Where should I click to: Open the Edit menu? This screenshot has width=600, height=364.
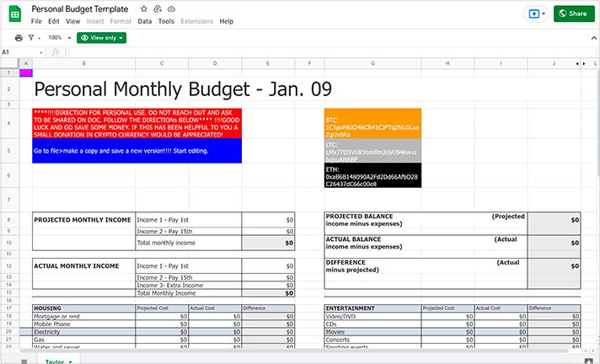pos(54,21)
